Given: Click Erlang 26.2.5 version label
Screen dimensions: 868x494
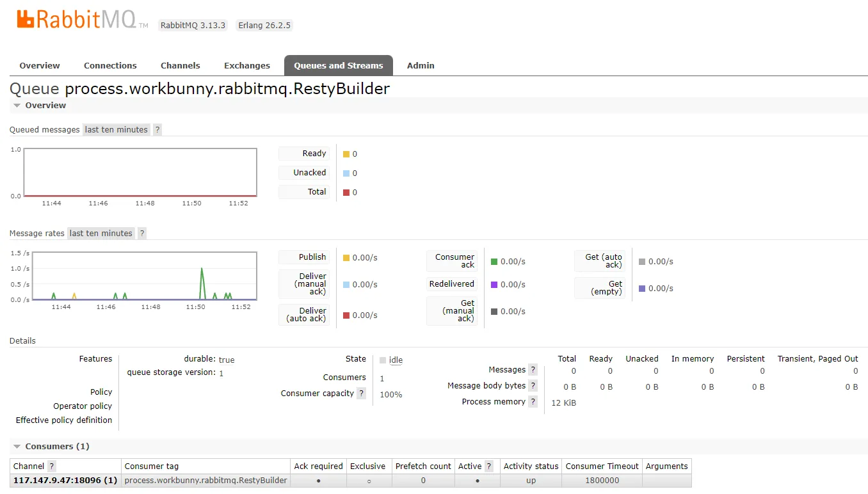Looking at the screenshot, I should (264, 26).
